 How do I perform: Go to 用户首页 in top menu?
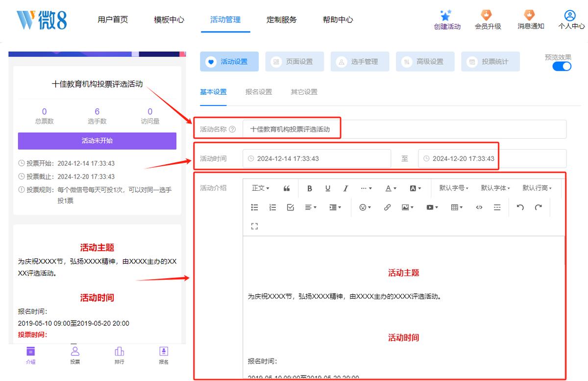point(113,20)
